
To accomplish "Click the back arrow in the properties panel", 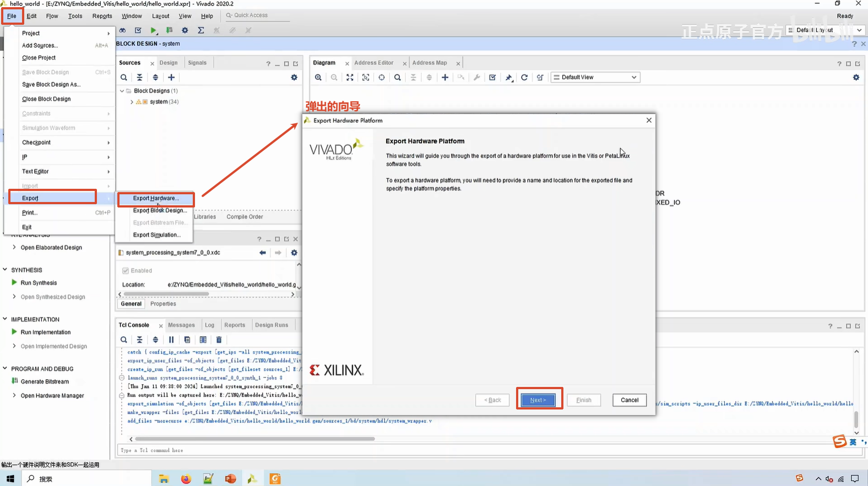I will (x=263, y=253).
